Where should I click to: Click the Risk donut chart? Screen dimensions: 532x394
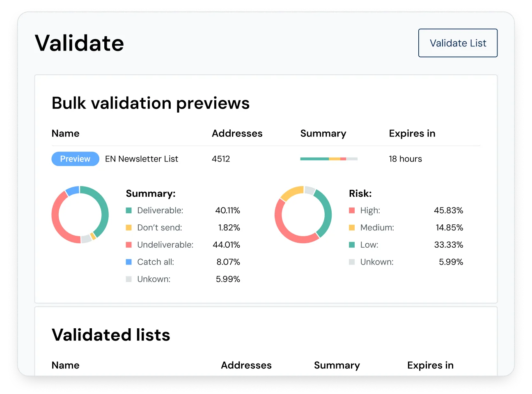tap(303, 214)
